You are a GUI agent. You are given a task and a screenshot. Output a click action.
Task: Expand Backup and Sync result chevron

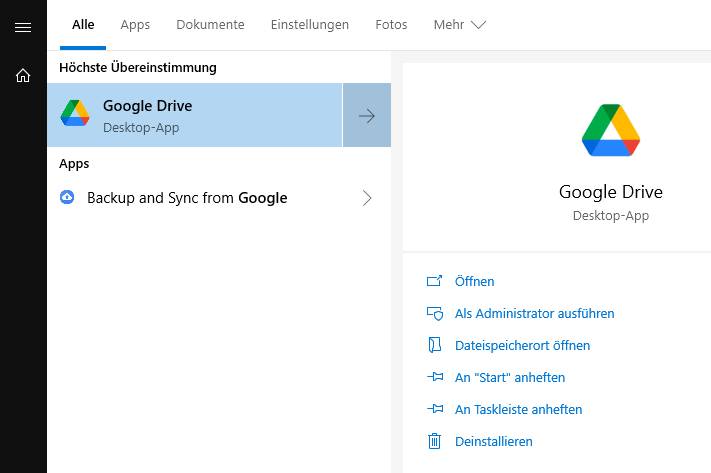click(x=367, y=198)
